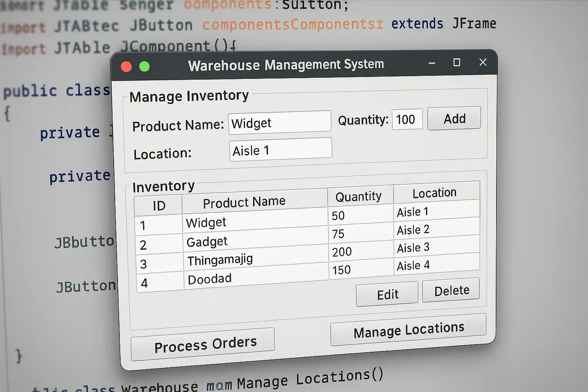
Task: Click into the Quantity field
Action: click(407, 119)
